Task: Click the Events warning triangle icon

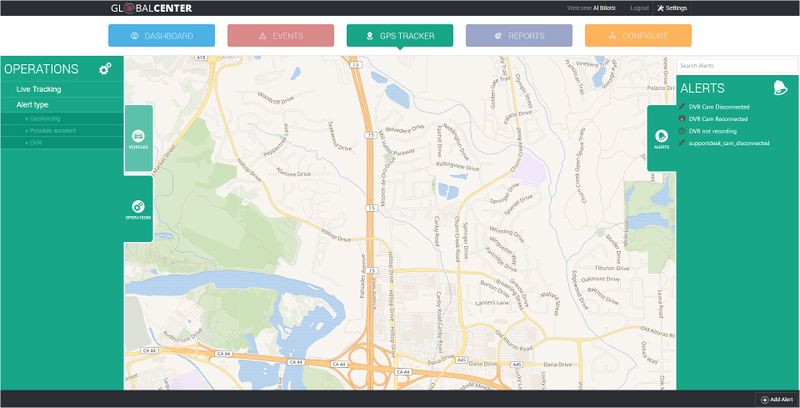Action: point(262,36)
